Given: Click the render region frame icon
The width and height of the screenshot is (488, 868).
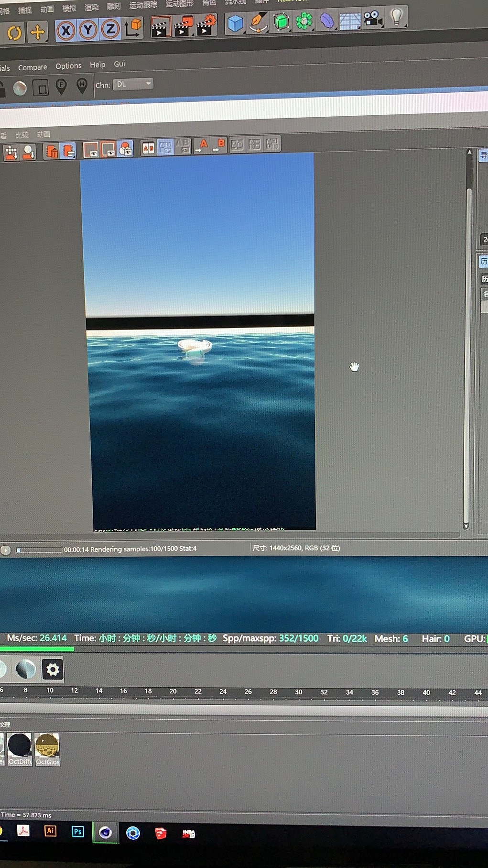Looking at the screenshot, I should click(91, 150).
